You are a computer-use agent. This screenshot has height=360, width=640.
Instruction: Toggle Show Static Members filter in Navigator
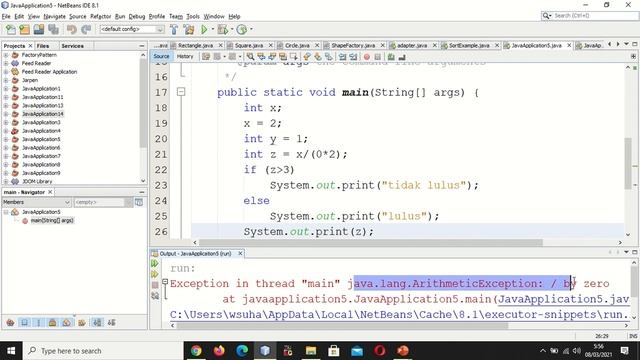click(x=39, y=322)
